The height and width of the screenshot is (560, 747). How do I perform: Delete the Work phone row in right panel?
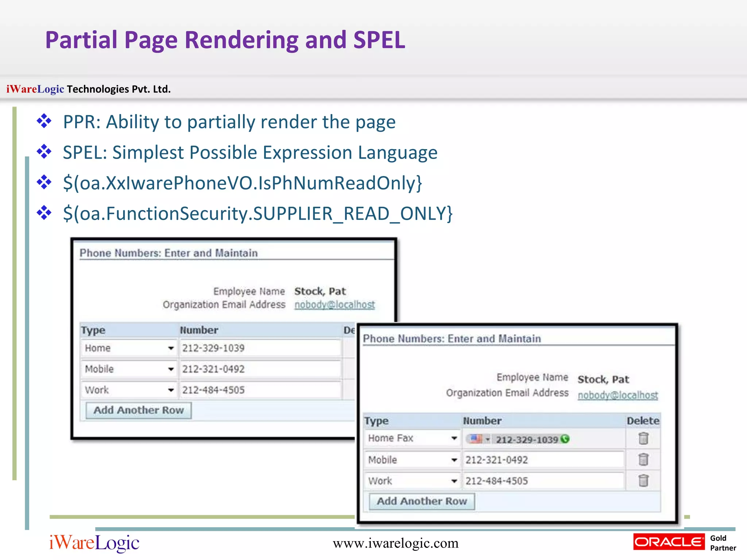click(x=643, y=481)
